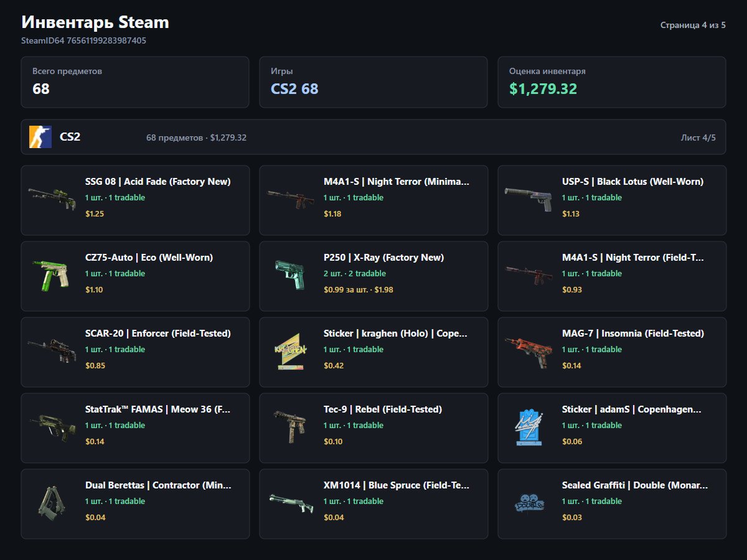Open StatTrak FAMAS | Meow 36 title

(x=158, y=409)
